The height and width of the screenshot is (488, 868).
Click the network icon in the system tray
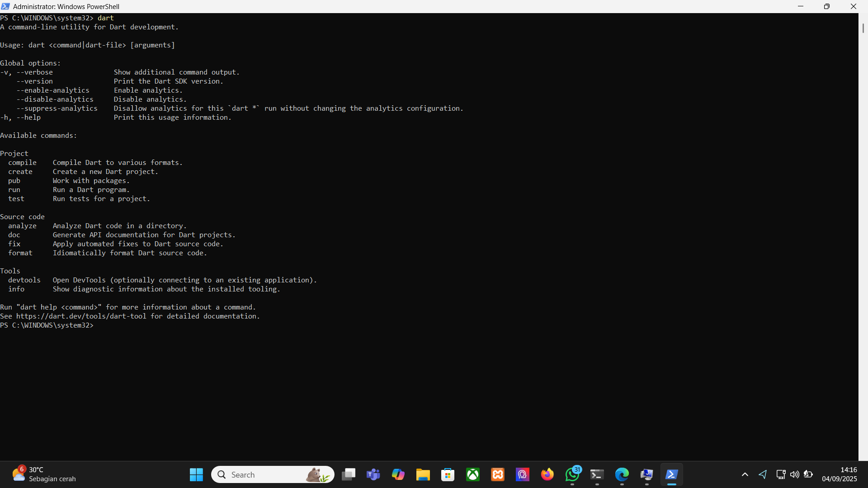click(781, 474)
